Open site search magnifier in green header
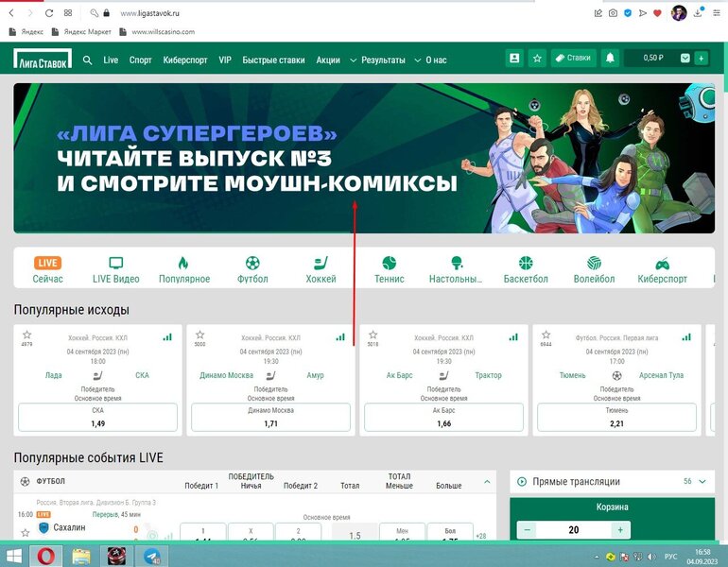 click(87, 60)
